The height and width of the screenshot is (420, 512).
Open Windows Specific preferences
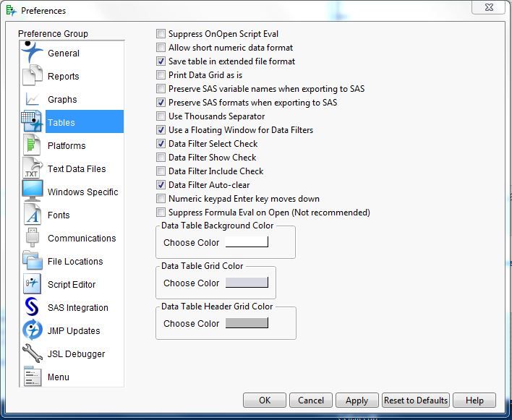click(x=82, y=192)
